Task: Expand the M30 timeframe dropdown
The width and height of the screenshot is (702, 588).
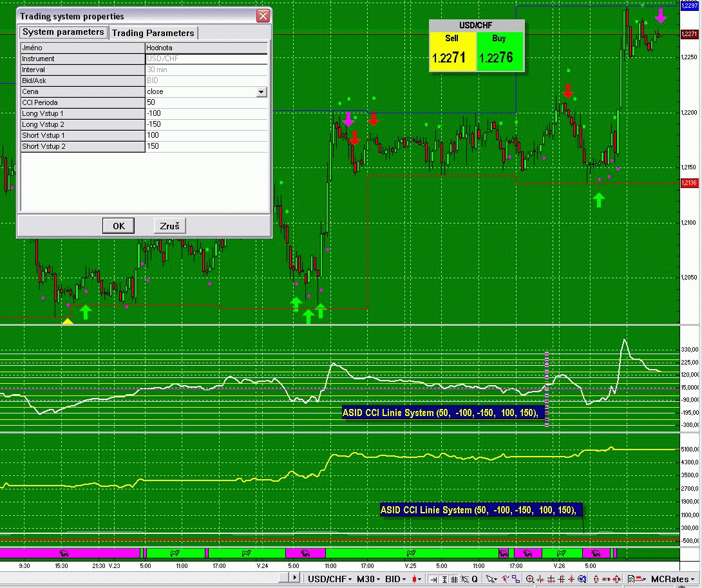Action: (369, 579)
